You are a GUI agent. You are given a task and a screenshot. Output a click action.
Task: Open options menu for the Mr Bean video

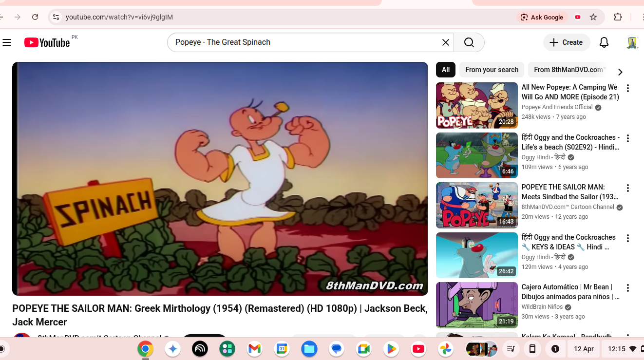tap(627, 288)
